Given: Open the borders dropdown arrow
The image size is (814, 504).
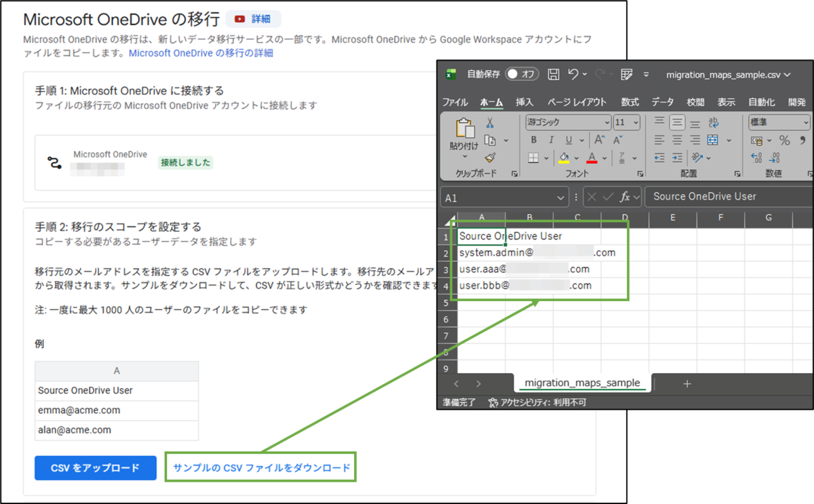Looking at the screenshot, I should 547,157.
